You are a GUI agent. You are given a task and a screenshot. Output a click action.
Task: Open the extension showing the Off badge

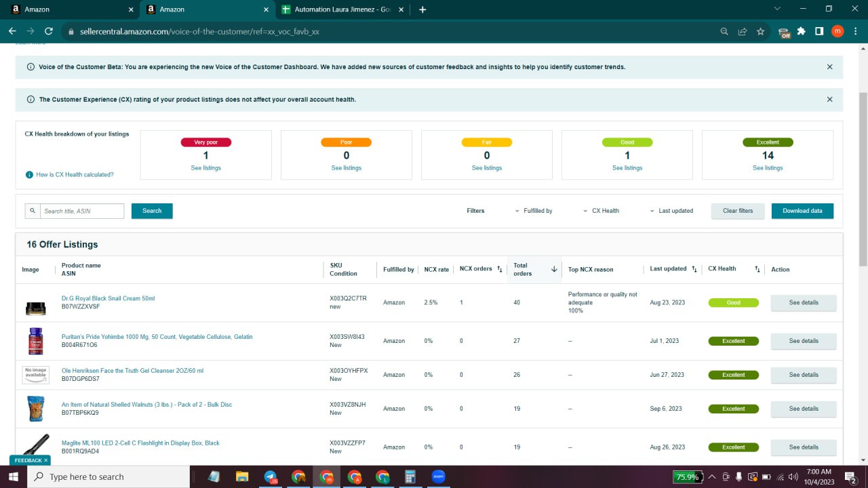[784, 32]
